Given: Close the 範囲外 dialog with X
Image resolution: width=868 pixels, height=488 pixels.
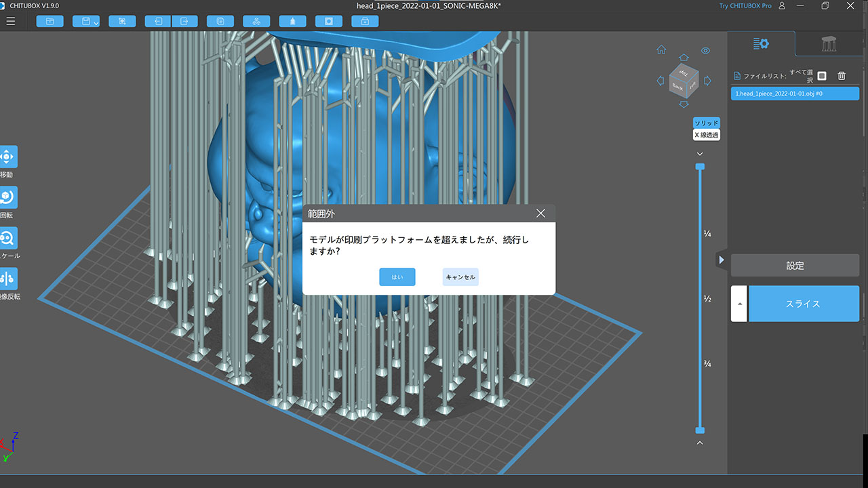Looking at the screenshot, I should tap(540, 213).
